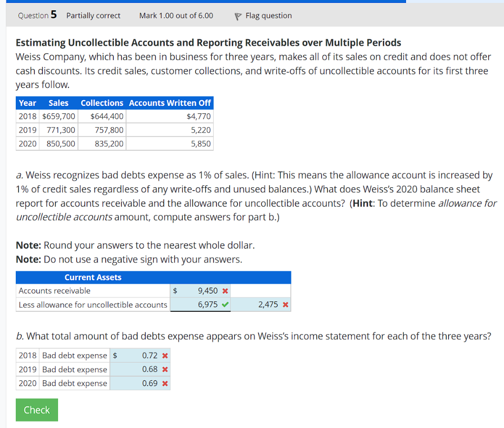The width and height of the screenshot is (504, 428).
Task: Click the red X beside 9,450 accounts receivable
Action: (225, 291)
